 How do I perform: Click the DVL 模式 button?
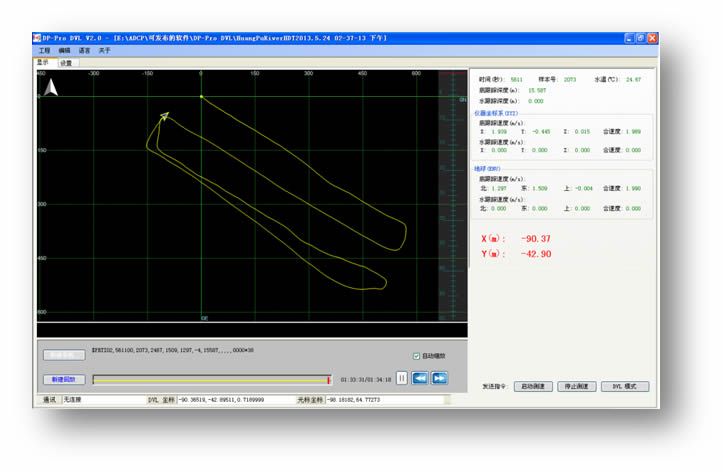pos(625,386)
